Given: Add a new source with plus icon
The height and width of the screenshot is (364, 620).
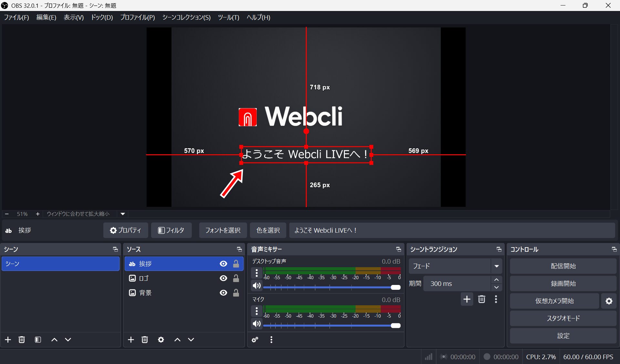Looking at the screenshot, I should (x=131, y=339).
